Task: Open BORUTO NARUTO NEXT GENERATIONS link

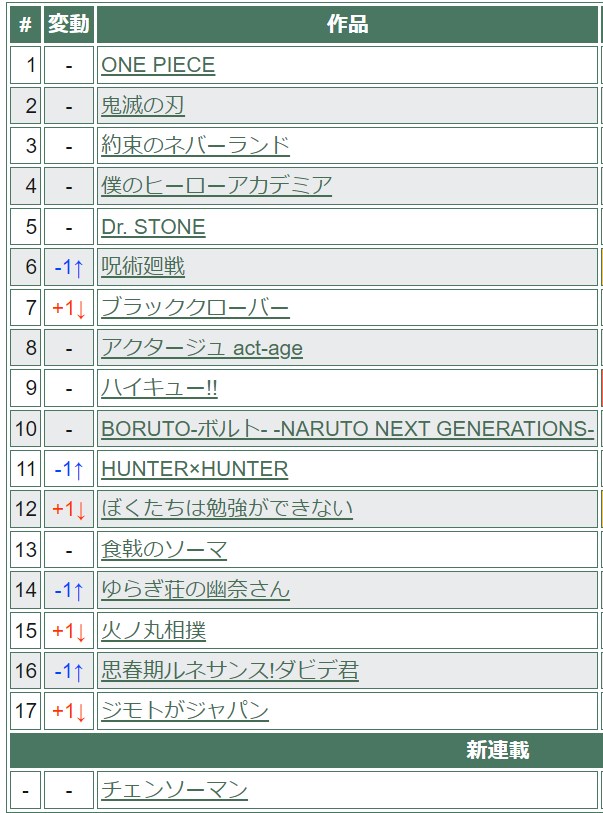Action: [347, 429]
